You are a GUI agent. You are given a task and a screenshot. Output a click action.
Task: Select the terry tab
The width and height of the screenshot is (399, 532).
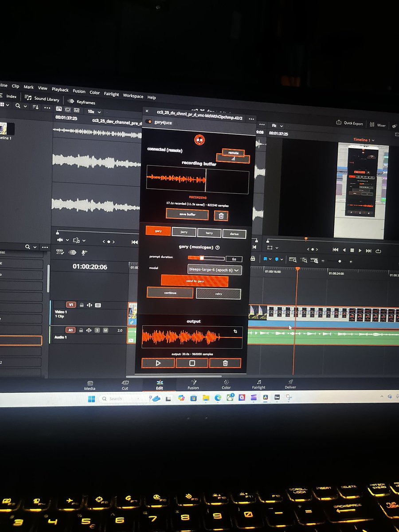pos(209,233)
